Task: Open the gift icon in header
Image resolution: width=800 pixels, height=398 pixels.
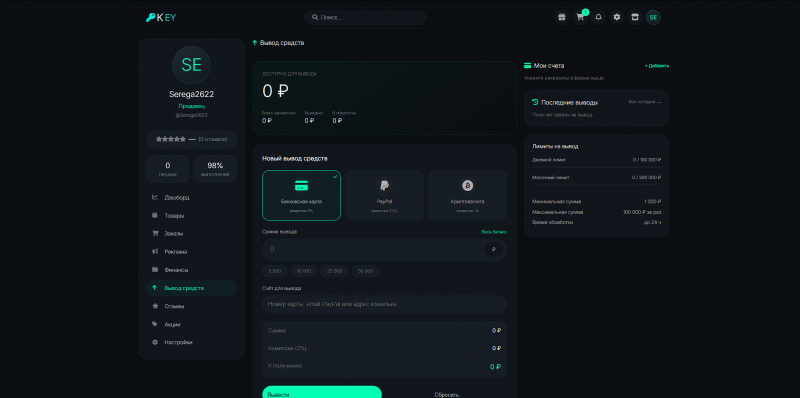Action: click(562, 17)
